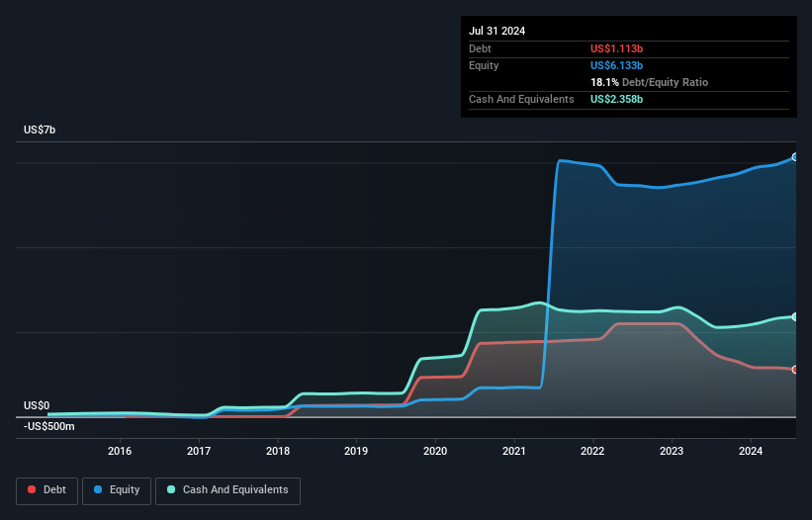
Task: Toggle the Equity series legend button
Action: (x=117, y=490)
